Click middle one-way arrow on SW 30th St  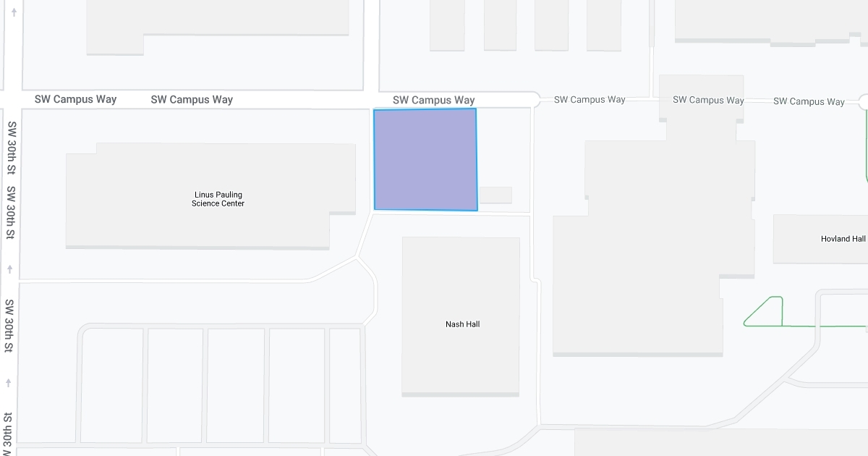tap(10, 269)
